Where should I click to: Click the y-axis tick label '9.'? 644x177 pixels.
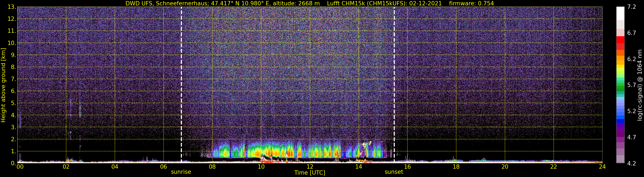click(13, 55)
